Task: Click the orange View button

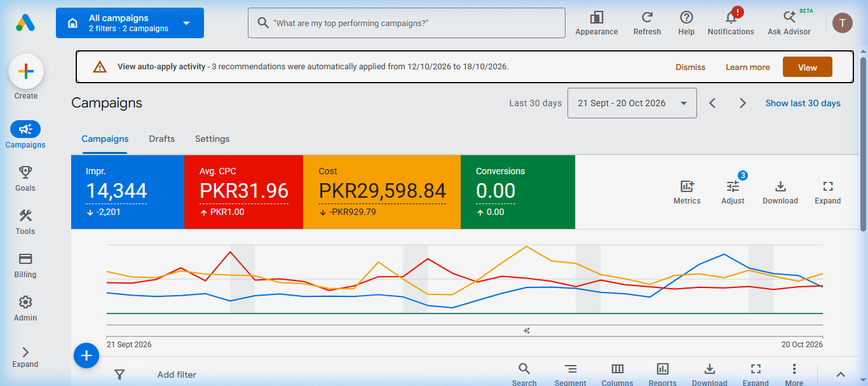Action: [808, 67]
